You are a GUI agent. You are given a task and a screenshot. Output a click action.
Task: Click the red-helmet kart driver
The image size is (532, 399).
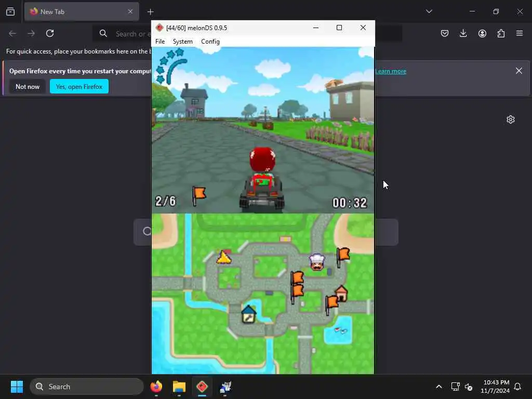262,178
